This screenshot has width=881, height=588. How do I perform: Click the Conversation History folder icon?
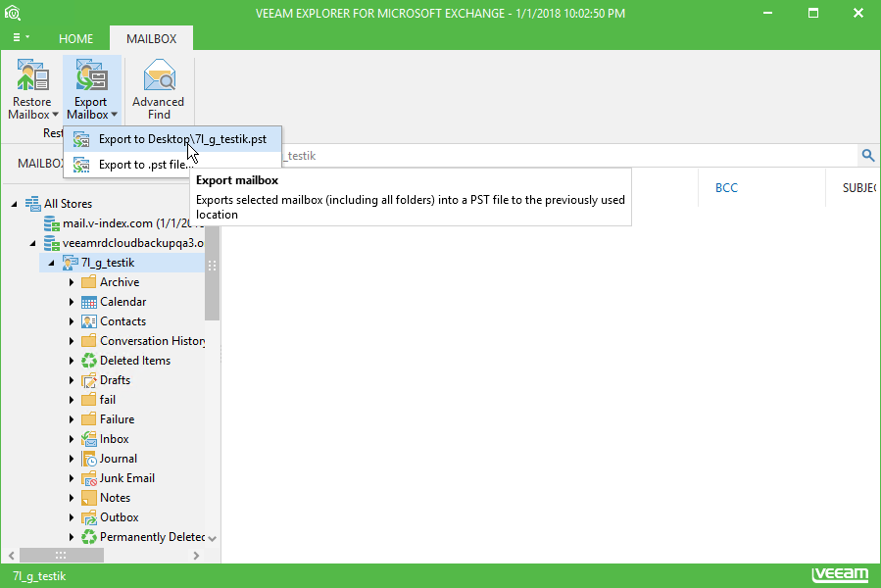[89, 341]
